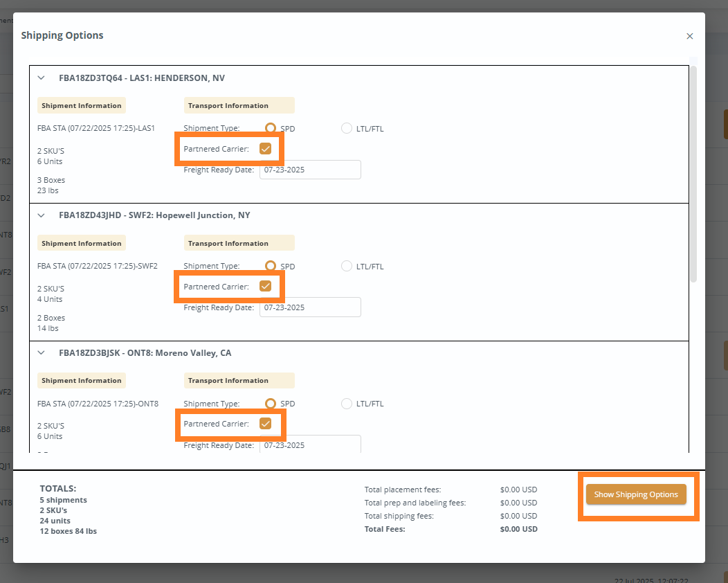
Task: Collapse the ONT8 Moreno Valley shipment section
Action: [42, 353]
